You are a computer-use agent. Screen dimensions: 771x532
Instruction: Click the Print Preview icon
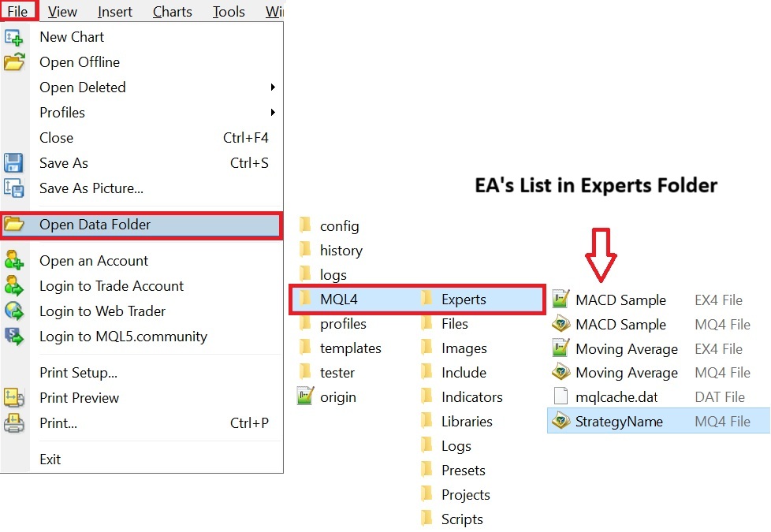(14, 398)
